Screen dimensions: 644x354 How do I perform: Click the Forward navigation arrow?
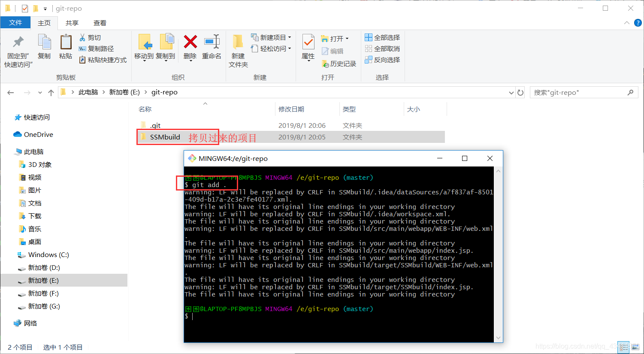pyautogui.click(x=27, y=92)
